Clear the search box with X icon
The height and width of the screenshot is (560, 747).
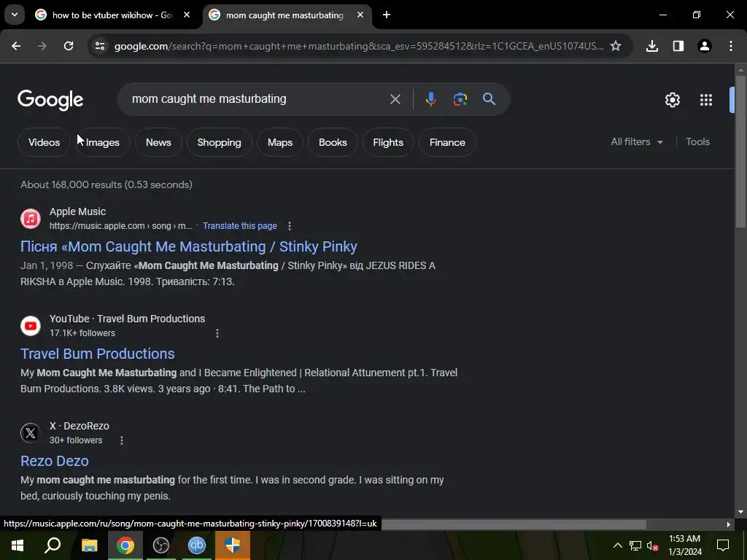395,99
